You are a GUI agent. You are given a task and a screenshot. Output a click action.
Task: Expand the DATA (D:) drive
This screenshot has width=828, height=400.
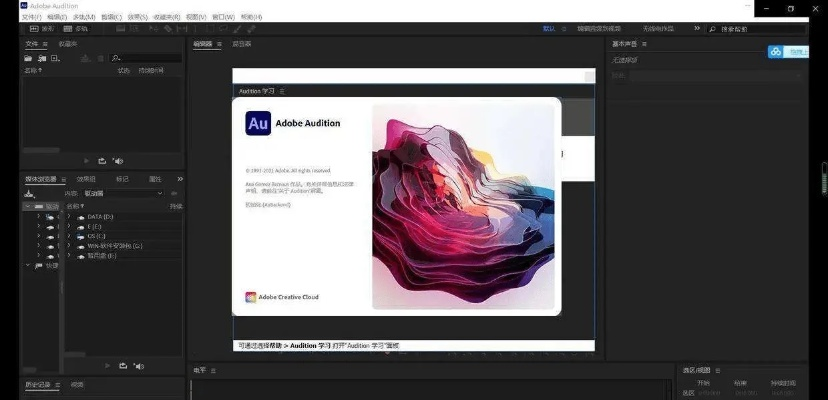coord(69,216)
